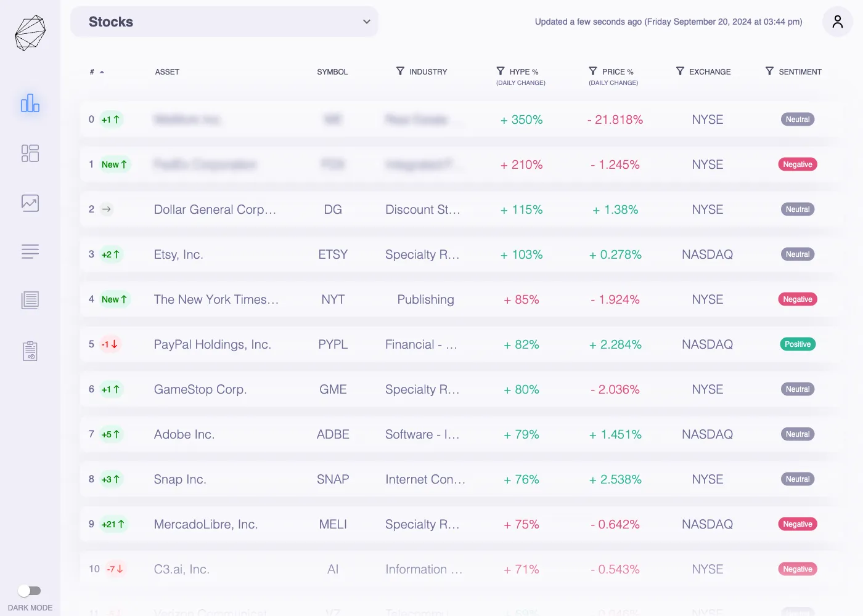
Task: Click the -1 rank badge for PayPal
Action: 110,344
